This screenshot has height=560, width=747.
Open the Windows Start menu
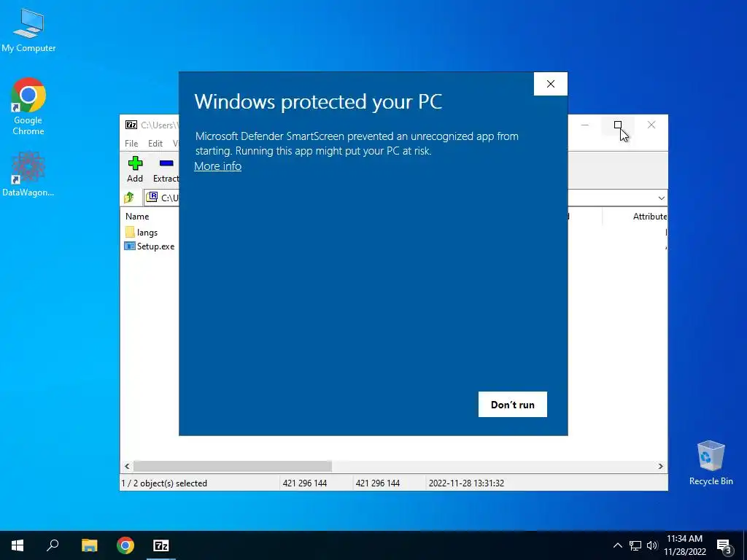tap(18, 545)
